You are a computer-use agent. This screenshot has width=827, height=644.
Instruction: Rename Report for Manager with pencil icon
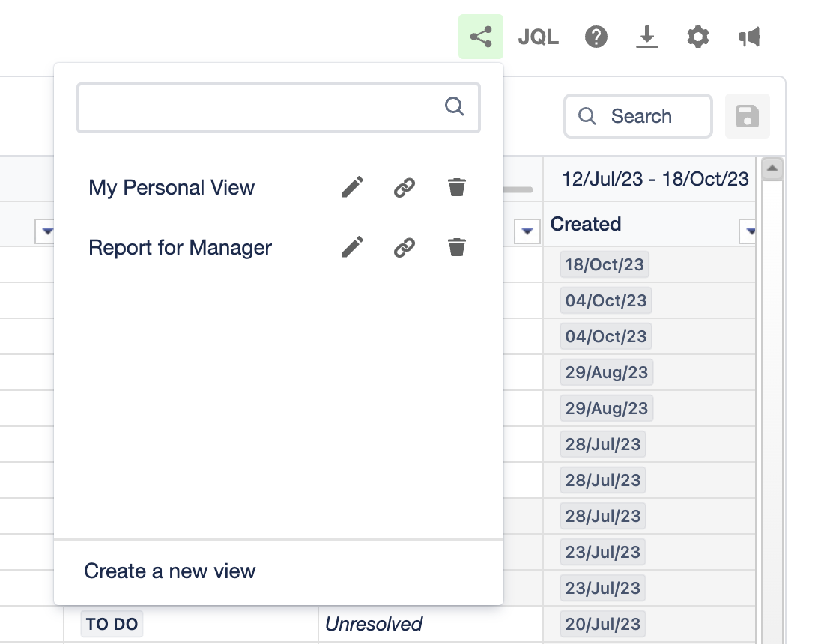click(352, 247)
